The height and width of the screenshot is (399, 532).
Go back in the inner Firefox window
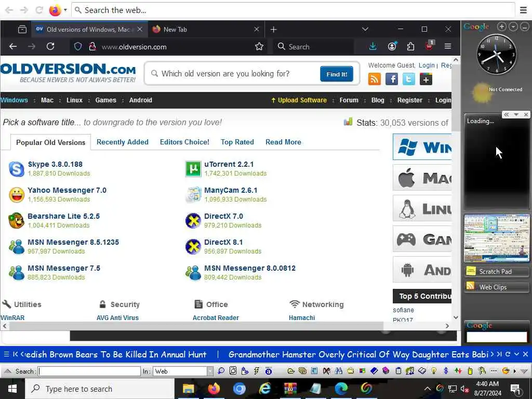click(13, 46)
